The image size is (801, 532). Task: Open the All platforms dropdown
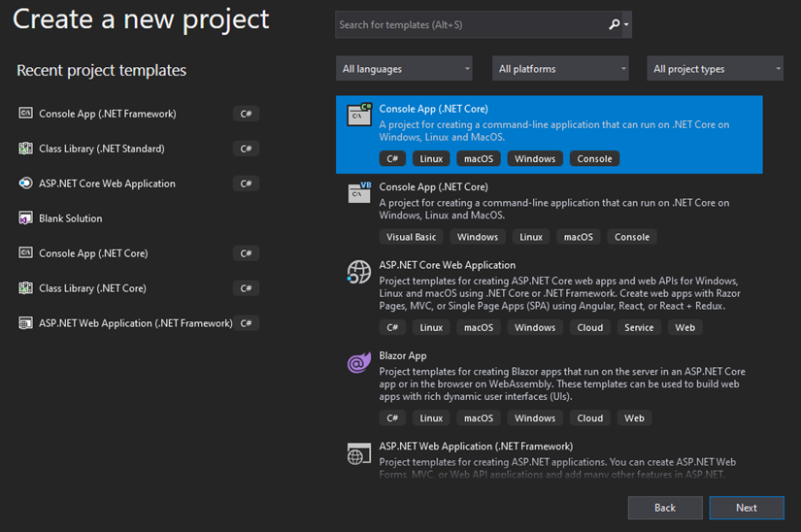coord(560,69)
